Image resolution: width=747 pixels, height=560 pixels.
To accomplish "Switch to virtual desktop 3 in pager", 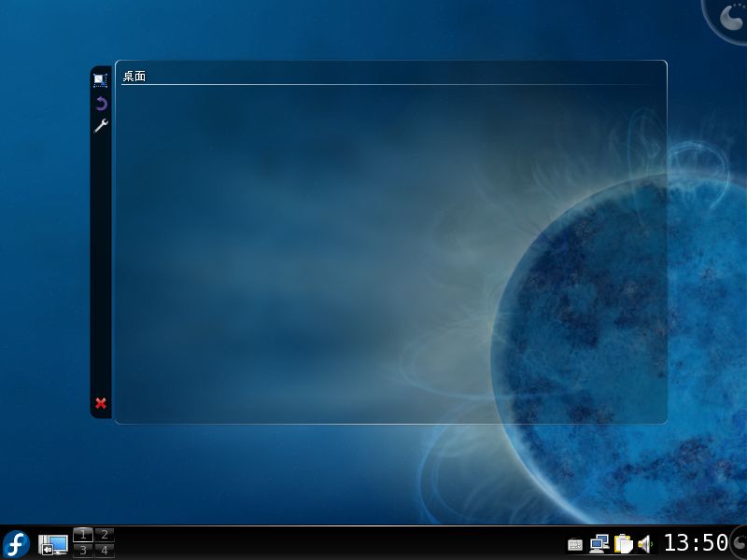I will [83, 551].
